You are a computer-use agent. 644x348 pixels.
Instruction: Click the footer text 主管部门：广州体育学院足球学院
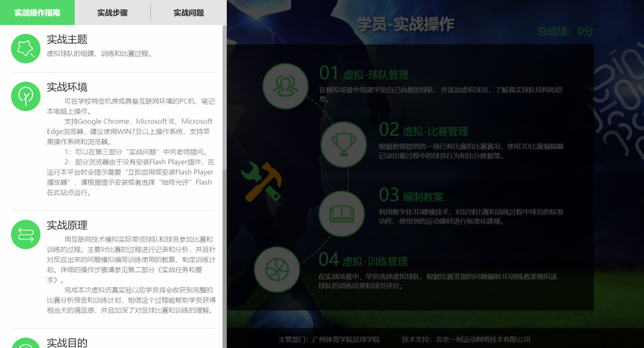point(329,339)
